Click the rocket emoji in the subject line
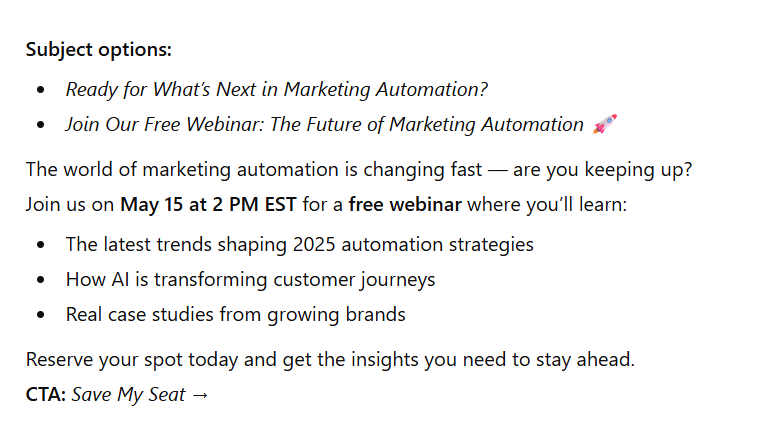Viewport: 763px width, 444px height. 605,125
